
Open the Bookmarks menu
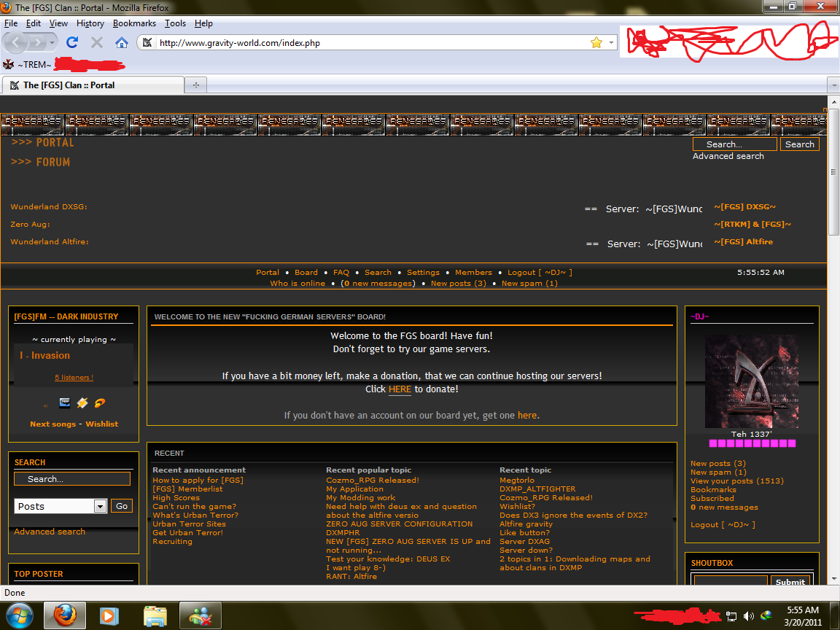pyautogui.click(x=134, y=23)
